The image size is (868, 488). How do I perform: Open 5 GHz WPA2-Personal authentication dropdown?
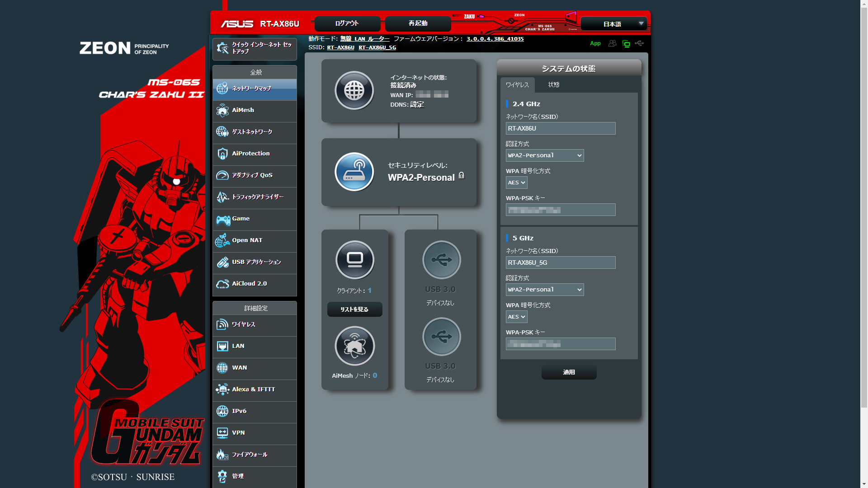pyautogui.click(x=544, y=290)
